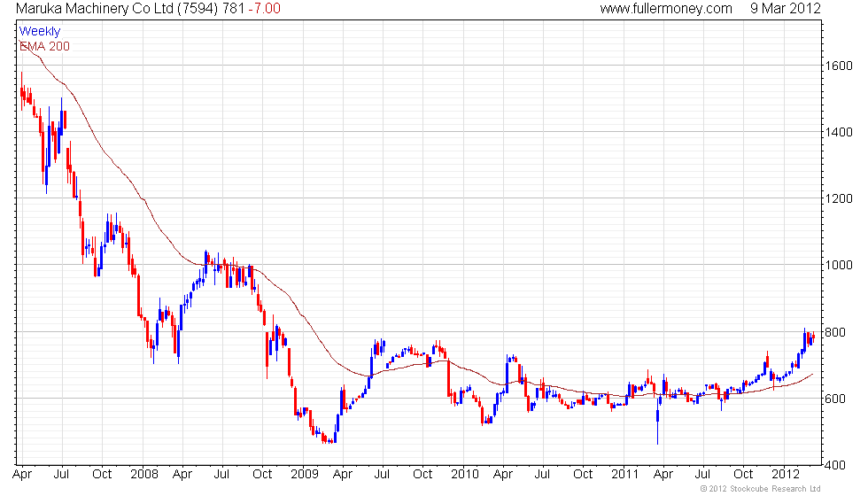868x496 pixels.
Task: Click the 600 price axis label
Action: click(835, 399)
